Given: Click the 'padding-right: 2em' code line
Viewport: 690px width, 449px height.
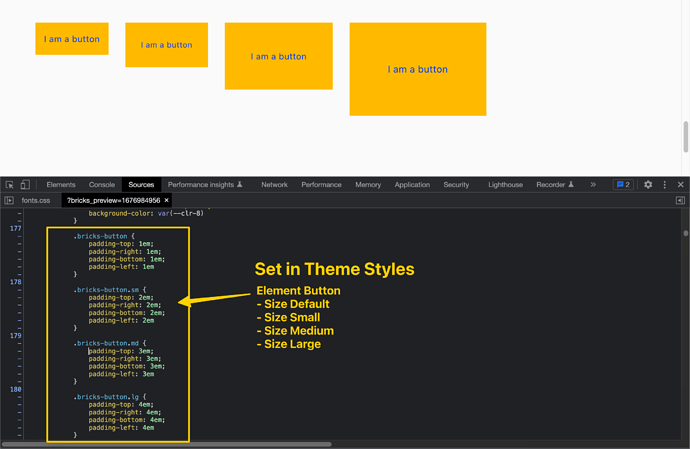Looking at the screenshot, I should tap(125, 305).
